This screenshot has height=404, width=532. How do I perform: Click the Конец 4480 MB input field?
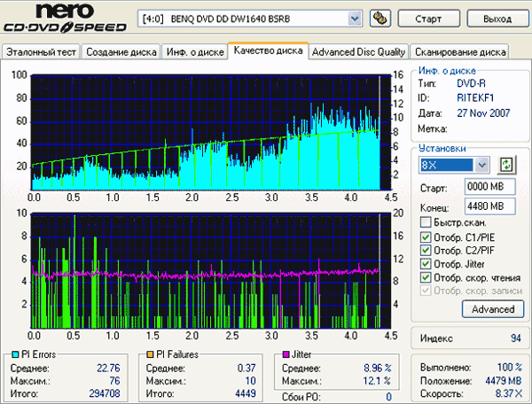click(490, 206)
